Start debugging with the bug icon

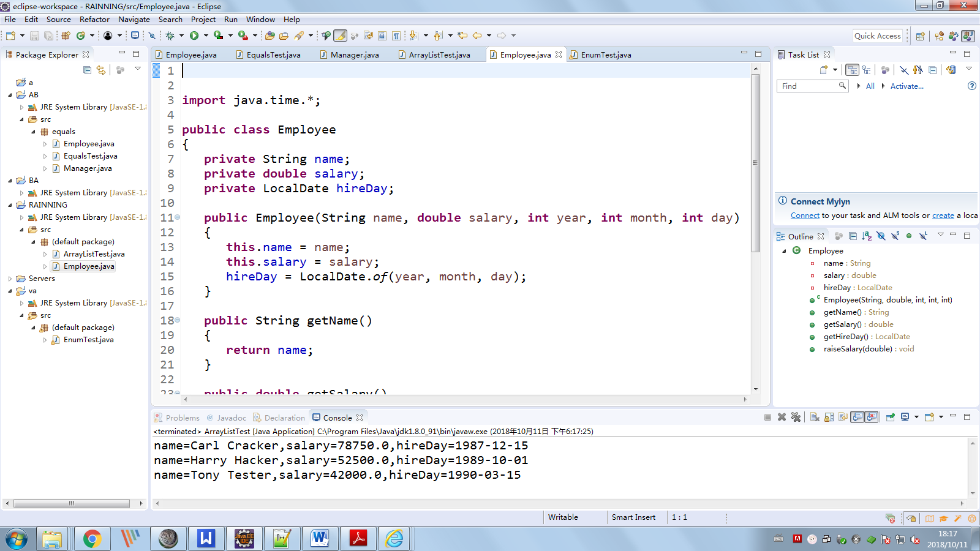click(170, 36)
